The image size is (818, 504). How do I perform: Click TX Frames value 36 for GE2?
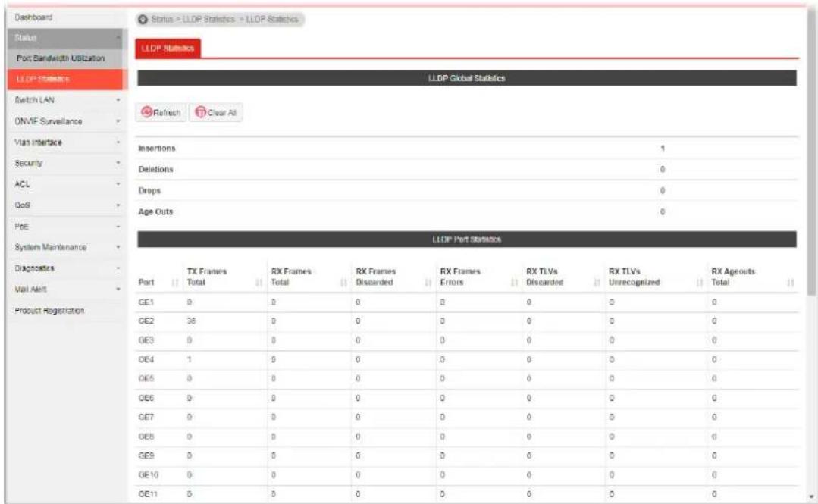click(191, 321)
